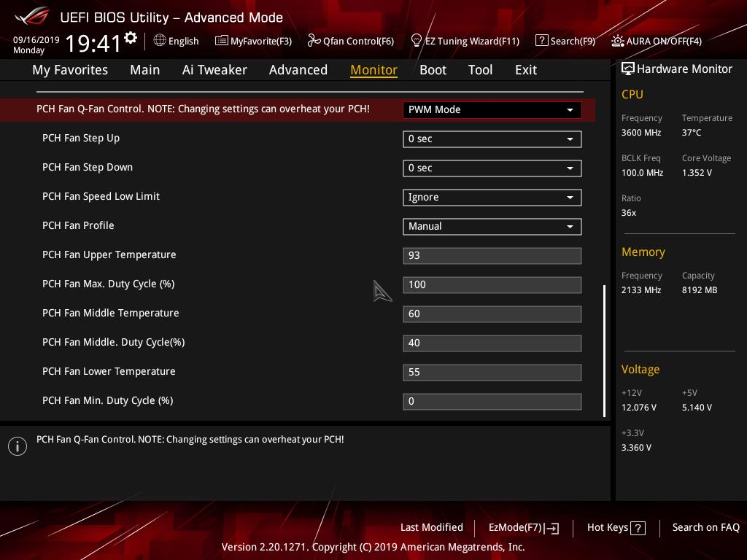Click the 09/16/2019 date text
747x560 pixels.
pyautogui.click(x=36, y=39)
